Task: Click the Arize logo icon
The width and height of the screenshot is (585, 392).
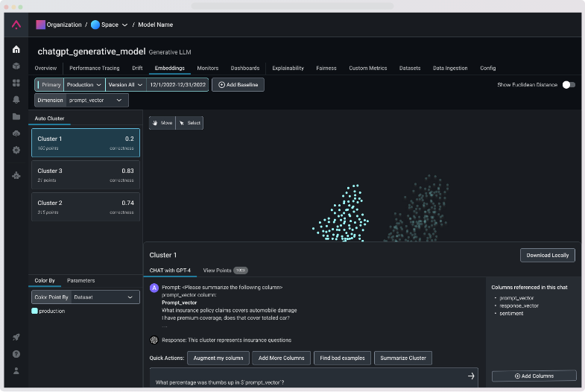Action: pyautogui.click(x=16, y=25)
